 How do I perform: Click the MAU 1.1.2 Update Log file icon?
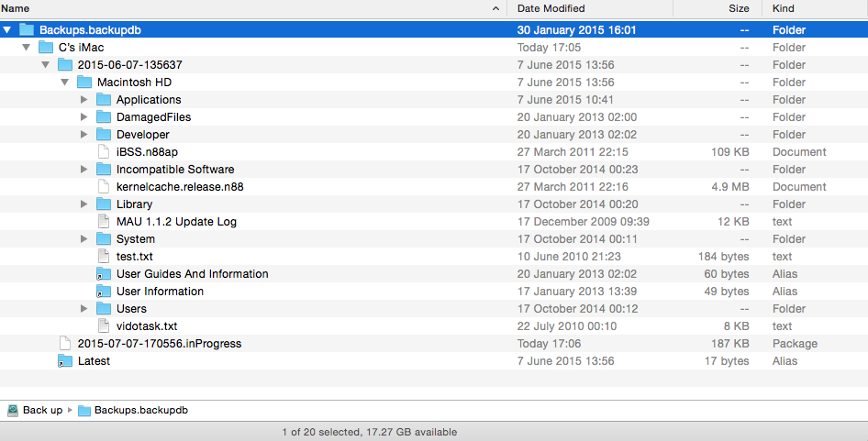click(104, 222)
